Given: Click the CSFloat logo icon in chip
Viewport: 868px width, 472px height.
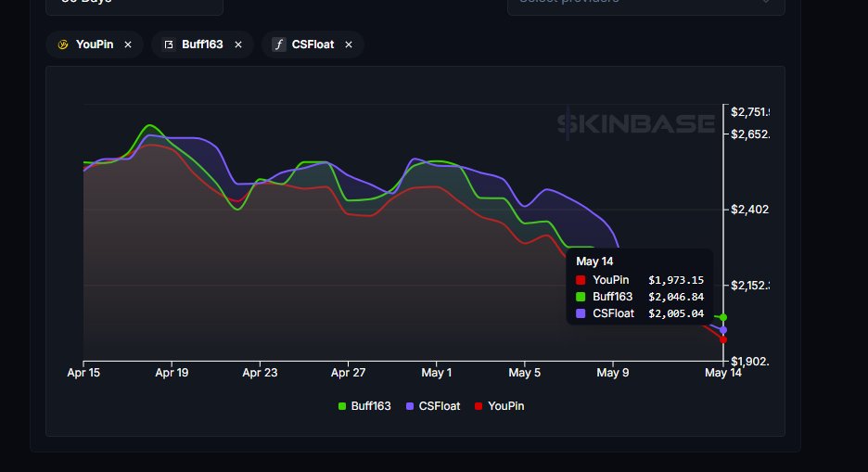Looking at the screenshot, I should coord(279,45).
